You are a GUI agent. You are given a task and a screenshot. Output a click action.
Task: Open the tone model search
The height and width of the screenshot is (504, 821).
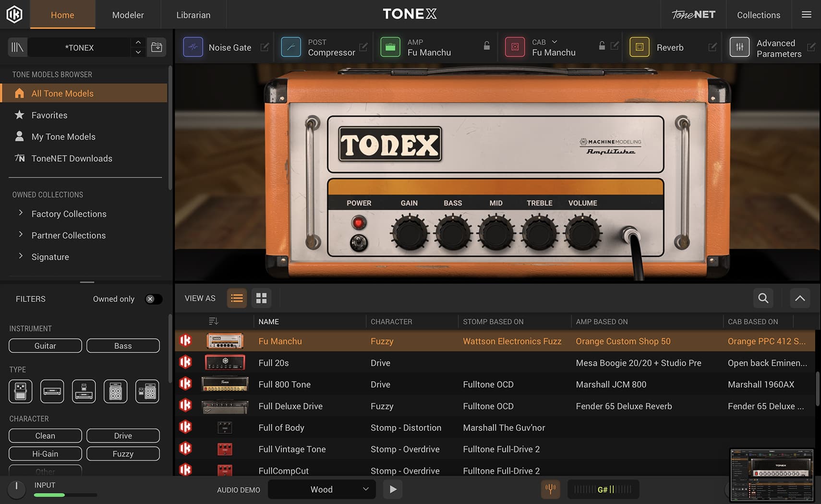tap(763, 299)
